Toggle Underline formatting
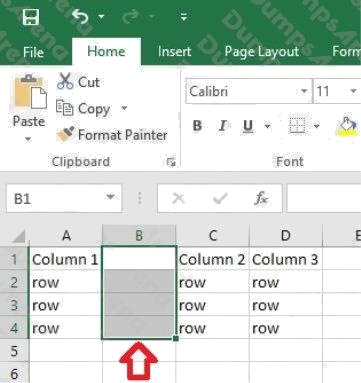 click(248, 126)
